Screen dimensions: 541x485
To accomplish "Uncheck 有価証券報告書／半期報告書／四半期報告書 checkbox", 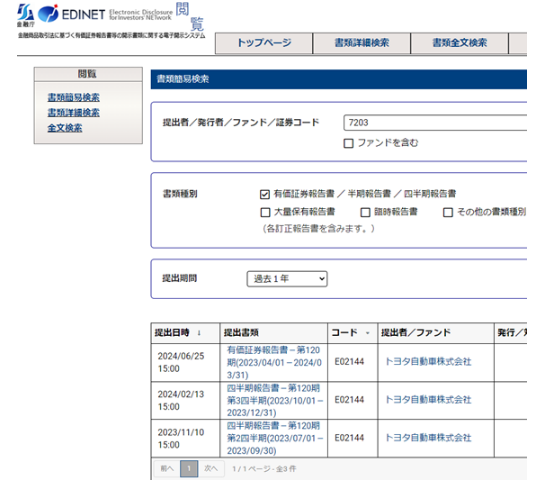I will point(265,194).
